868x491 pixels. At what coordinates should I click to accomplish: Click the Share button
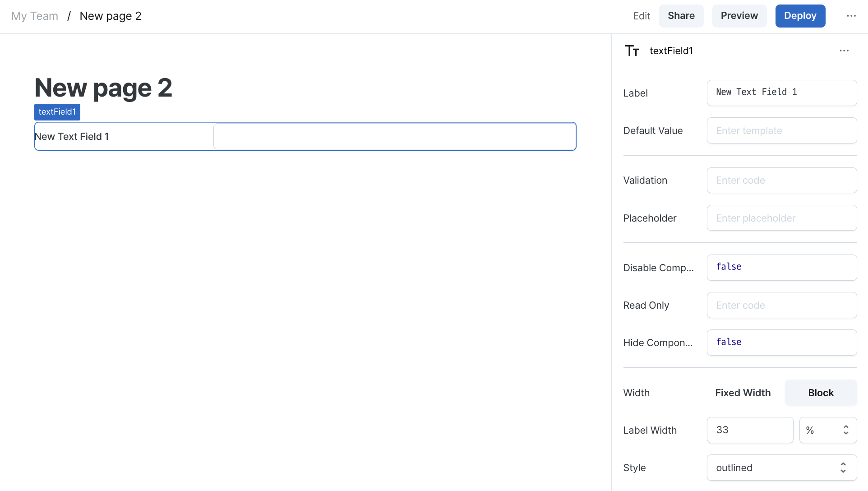681,16
